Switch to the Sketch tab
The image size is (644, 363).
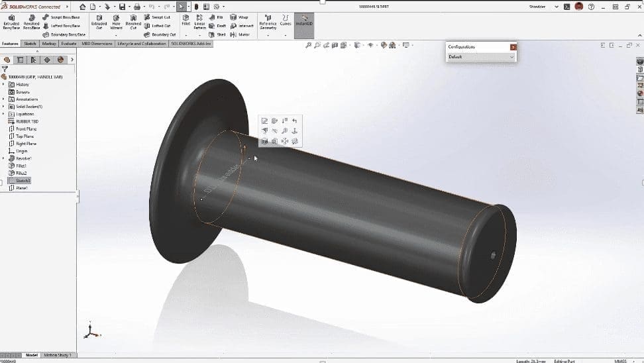coord(30,44)
